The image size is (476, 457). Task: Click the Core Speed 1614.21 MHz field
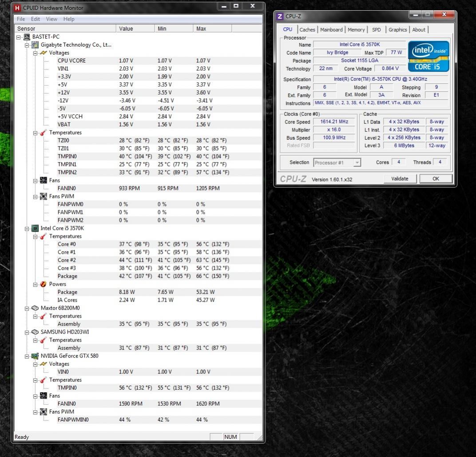coord(334,122)
